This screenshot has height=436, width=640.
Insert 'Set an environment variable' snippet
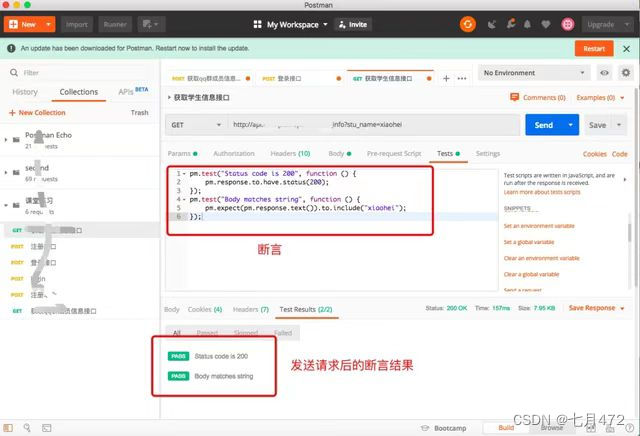[x=539, y=226]
